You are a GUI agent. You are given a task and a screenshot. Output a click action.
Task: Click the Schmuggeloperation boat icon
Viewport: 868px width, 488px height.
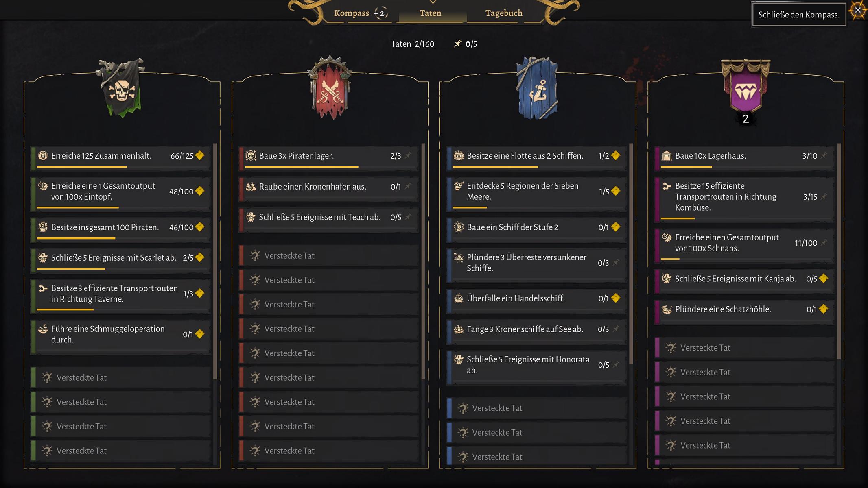click(43, 329)
